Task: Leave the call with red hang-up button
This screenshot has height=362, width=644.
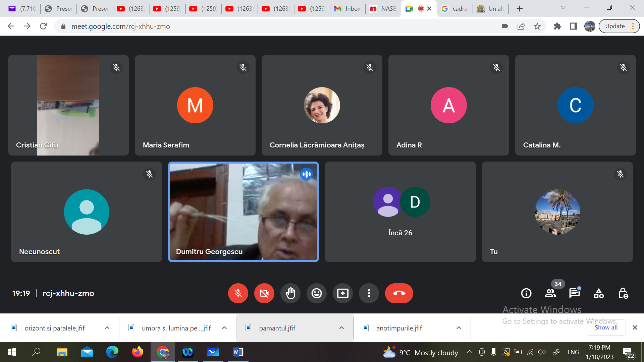Action: pos(399,293)
